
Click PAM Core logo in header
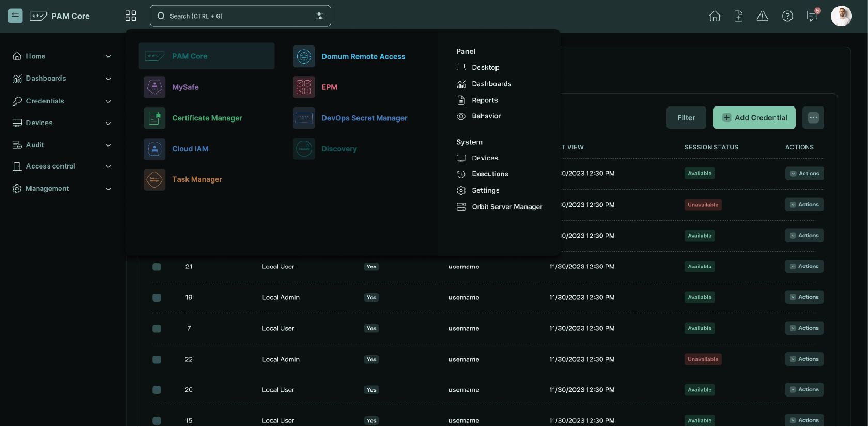point(60,16)
